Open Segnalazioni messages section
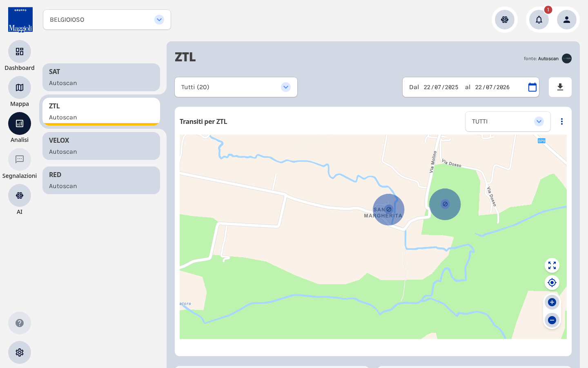 (x=20, y=159)
